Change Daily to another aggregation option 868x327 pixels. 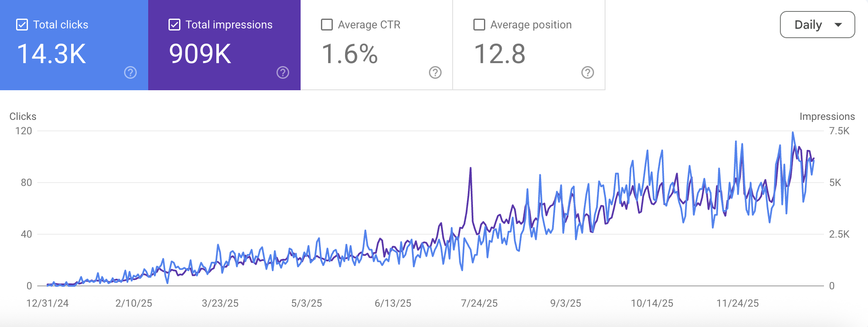pyautogui.click(x=817, y=25)
